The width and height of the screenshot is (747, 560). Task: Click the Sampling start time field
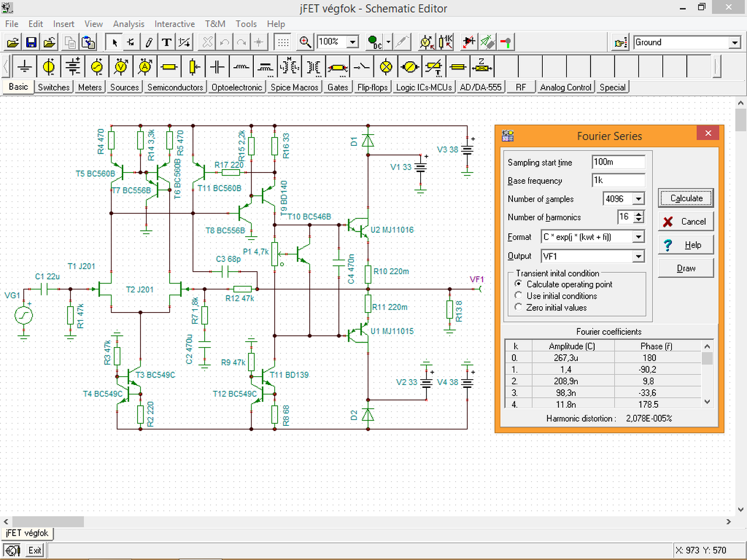point(618,162)
